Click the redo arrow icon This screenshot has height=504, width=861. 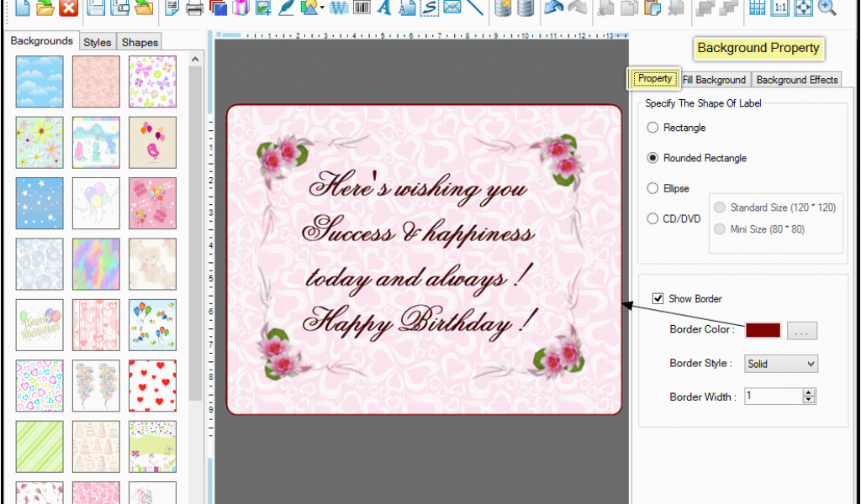click(577, 8)
